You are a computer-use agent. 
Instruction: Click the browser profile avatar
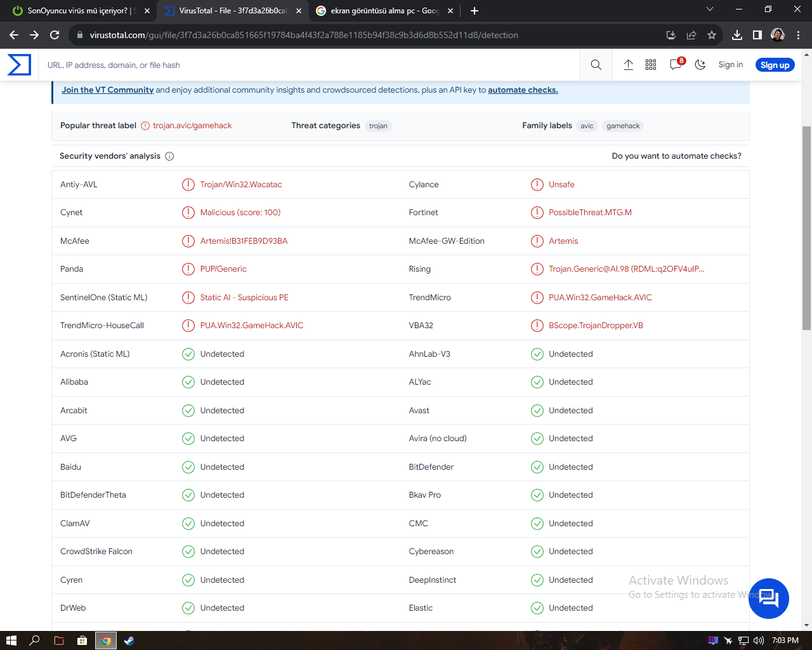pos(778,36)
